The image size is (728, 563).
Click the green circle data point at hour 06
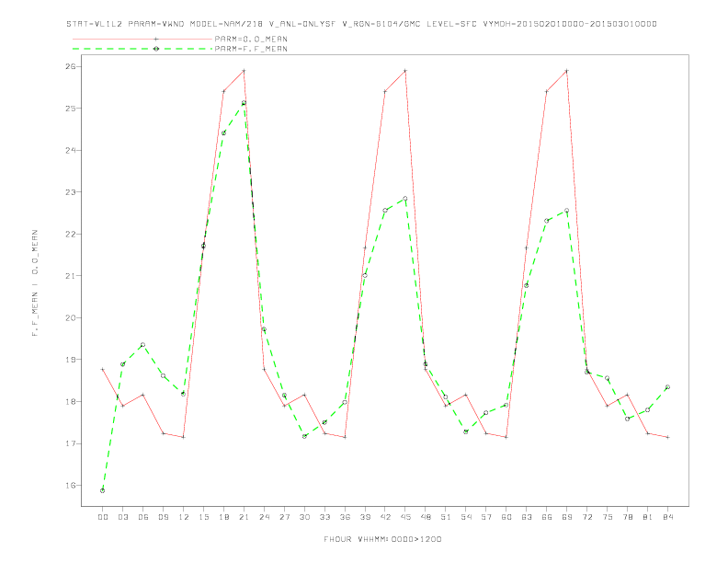click(x=143, y=345)
